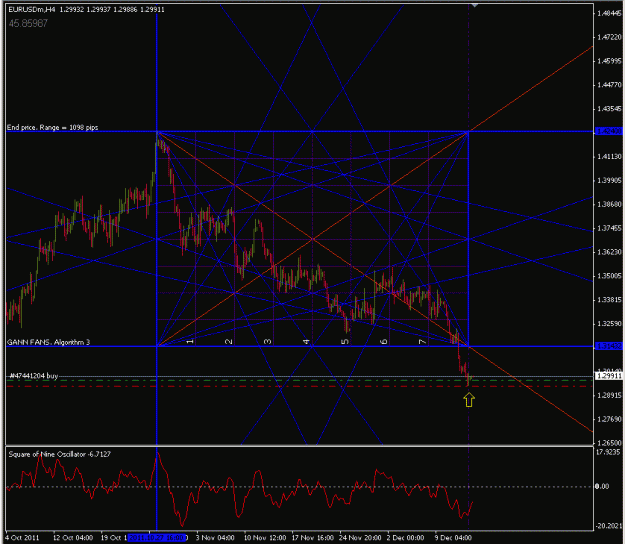625x544 pixels.
Task: Click the EURUSDm,H4 chart title text
Action: click(x=32, y=9)
